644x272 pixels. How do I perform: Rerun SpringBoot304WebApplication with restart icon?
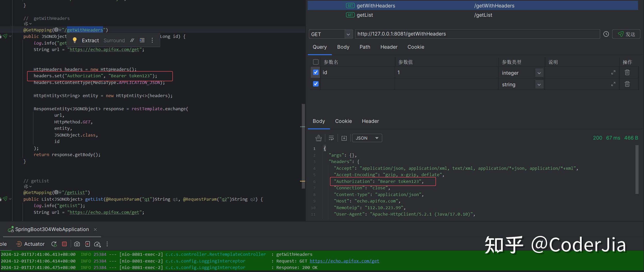tap(54, 244)
